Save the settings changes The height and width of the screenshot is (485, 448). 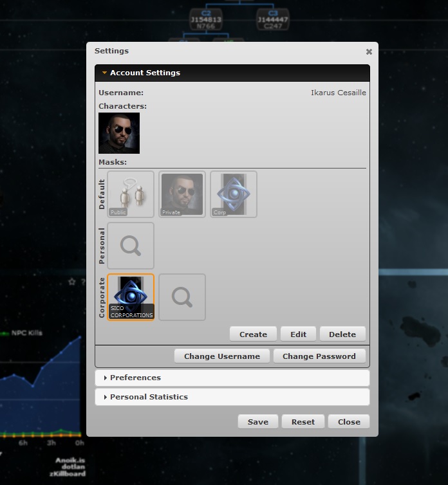(x=257, y=422)
